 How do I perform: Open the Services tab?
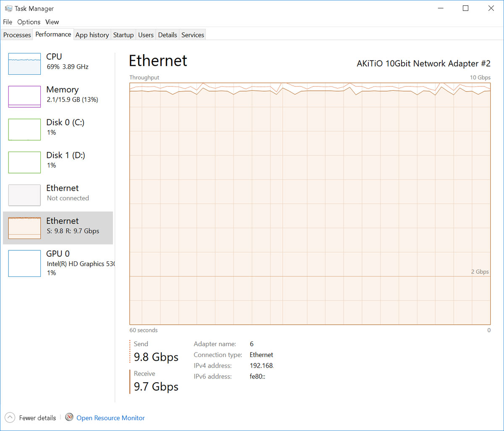193,35
